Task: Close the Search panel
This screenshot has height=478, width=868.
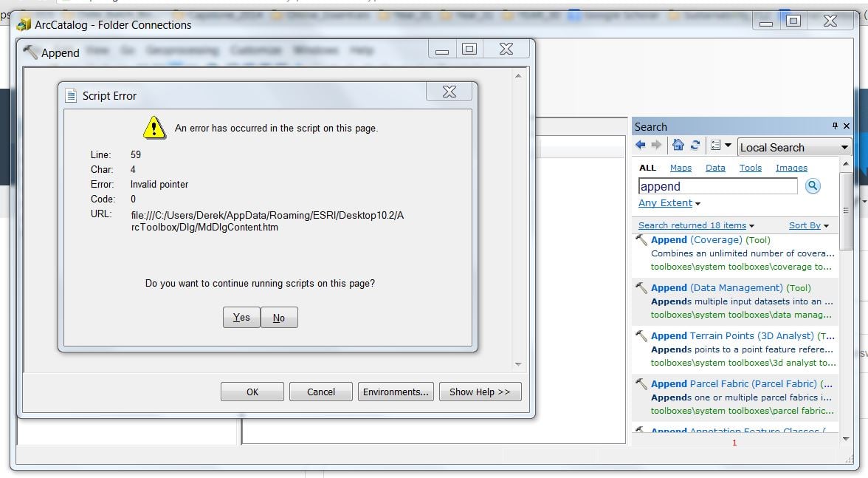Action: (x=847, y=126)
